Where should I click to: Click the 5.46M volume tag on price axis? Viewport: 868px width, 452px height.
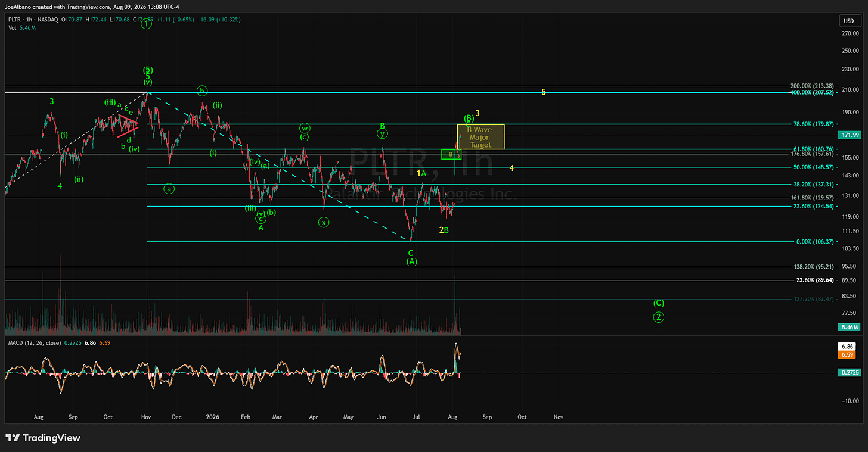(x=850, y=327)
